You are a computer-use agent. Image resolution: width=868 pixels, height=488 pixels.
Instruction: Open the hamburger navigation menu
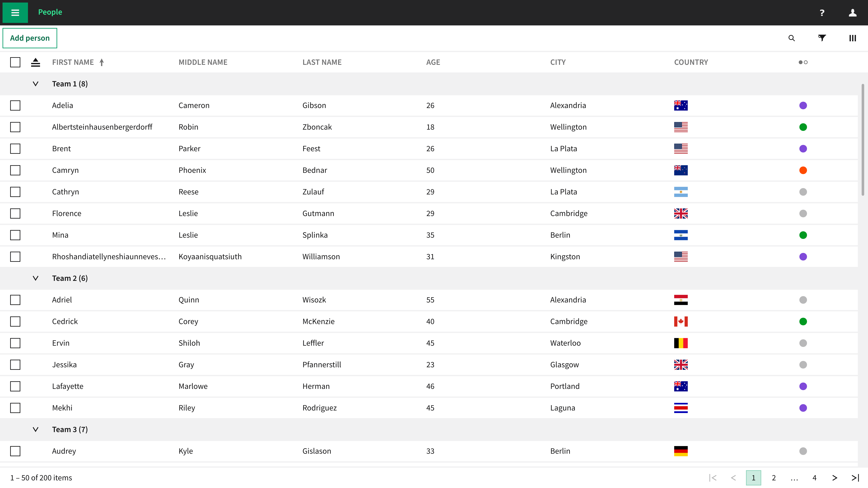pos(15,13)
